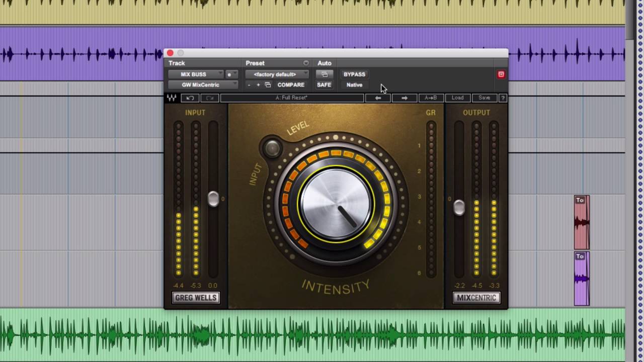644x362 pixels.
Task: Click the Native format button
Action: click(354, 85)
